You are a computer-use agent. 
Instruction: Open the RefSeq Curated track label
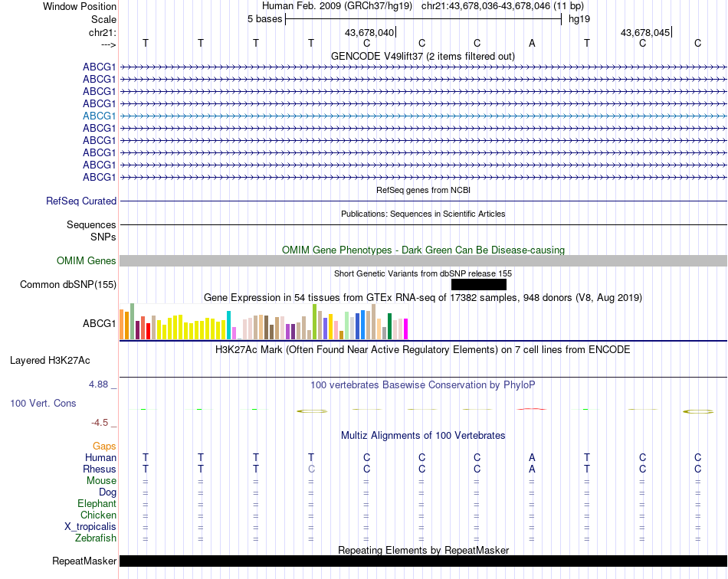(x=80, y=201)
